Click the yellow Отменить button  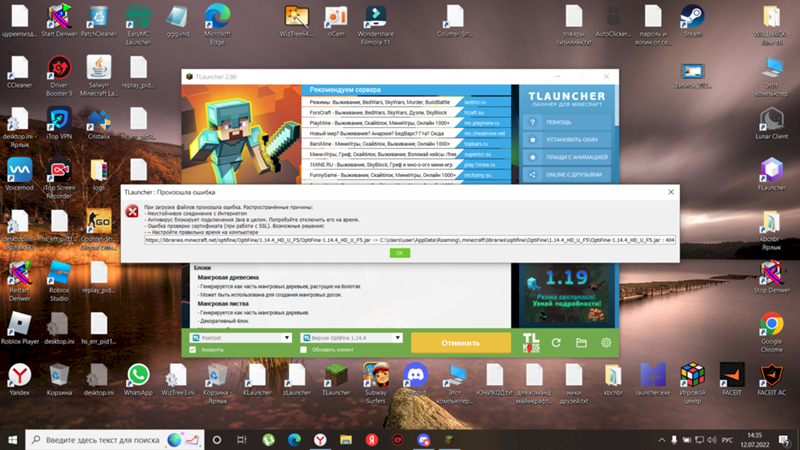(461, 343)
